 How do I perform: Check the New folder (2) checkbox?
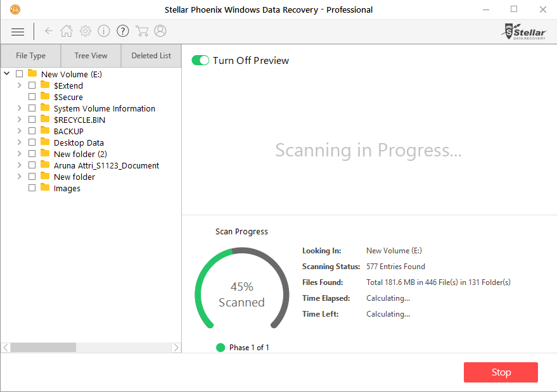coord(32,154)
